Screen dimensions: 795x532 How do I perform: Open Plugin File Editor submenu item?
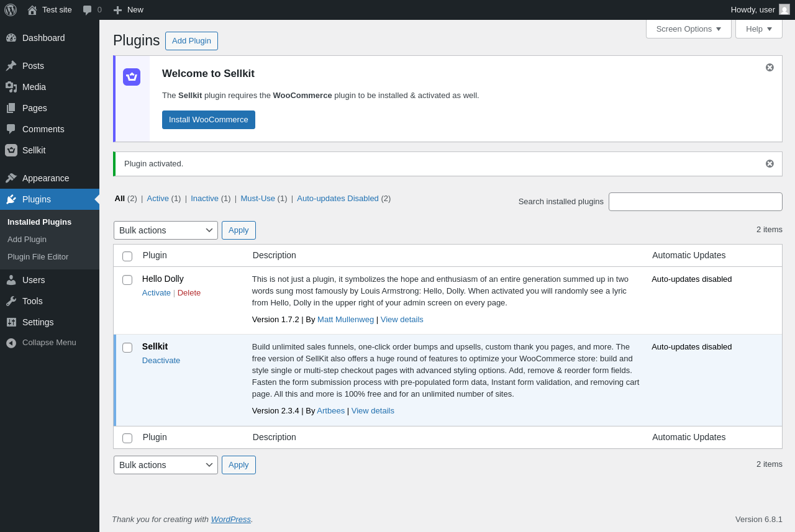point(38,257)
